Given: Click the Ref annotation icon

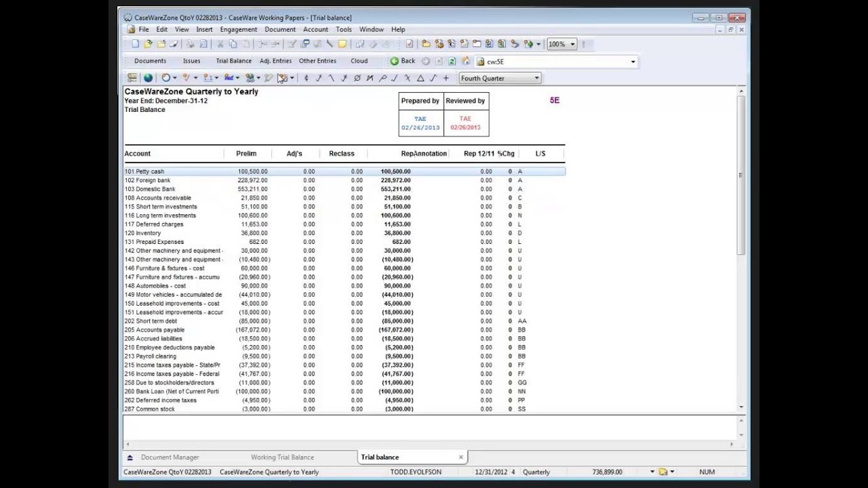Looking at the screenshot, I should [230, 78].
